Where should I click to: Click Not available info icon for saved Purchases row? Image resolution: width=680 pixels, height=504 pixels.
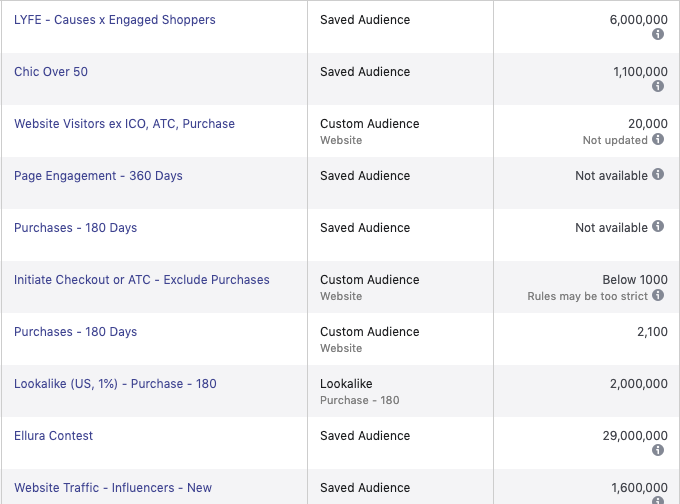(658, 227)
